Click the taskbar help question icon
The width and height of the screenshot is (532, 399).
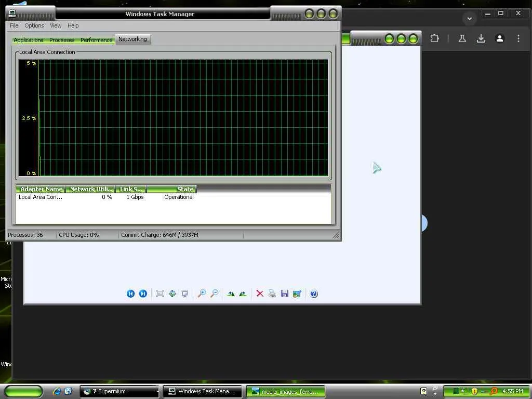click(423, 392)
